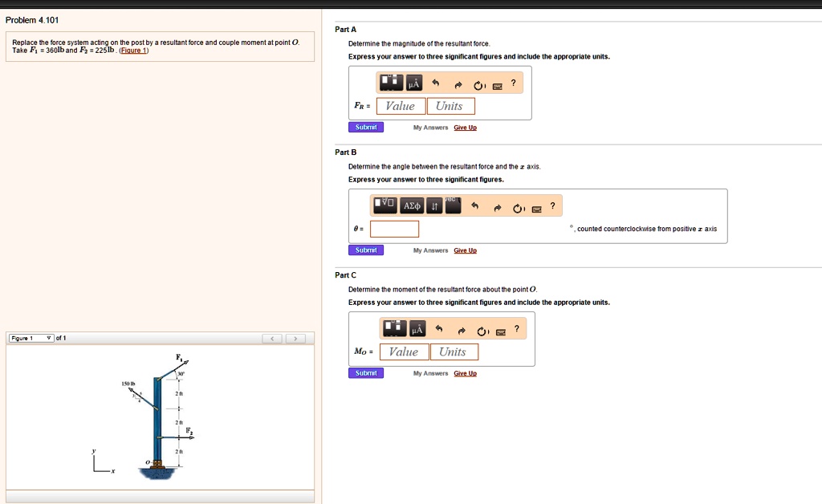Image resolution: width=822 pixels, height=504 pixels.
Task: Click the redo arrow in Part A toolbar
Action: point(458,83)
